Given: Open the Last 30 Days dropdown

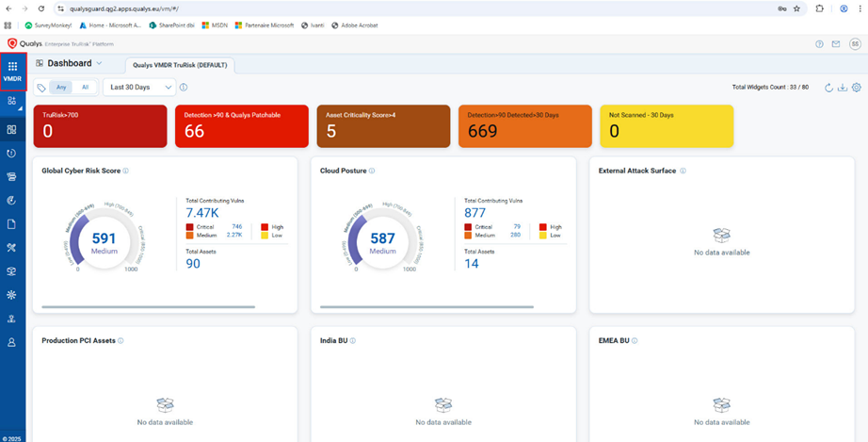Looking at the screenshot, I should pyautogui.click(x=140, y=88).
